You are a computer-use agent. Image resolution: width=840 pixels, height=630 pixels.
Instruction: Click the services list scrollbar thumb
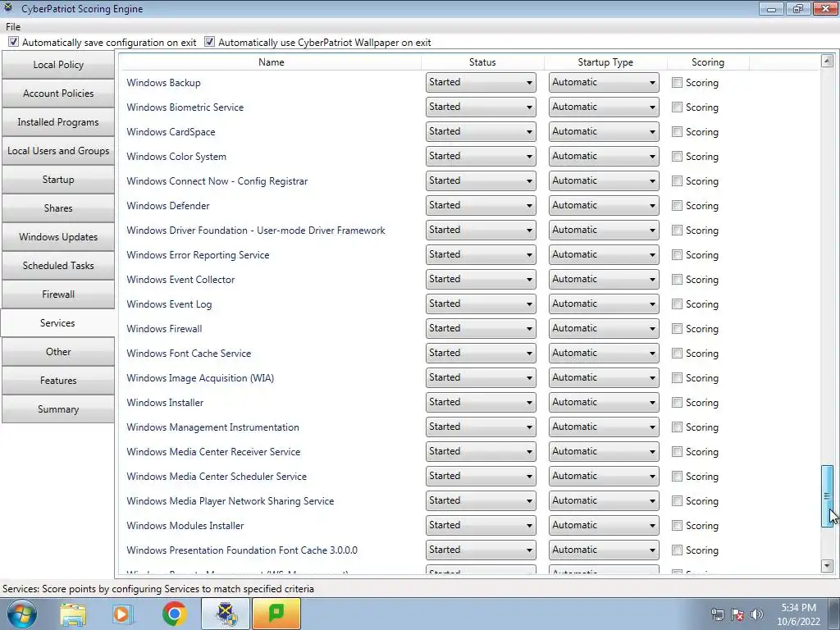(827, 496)
